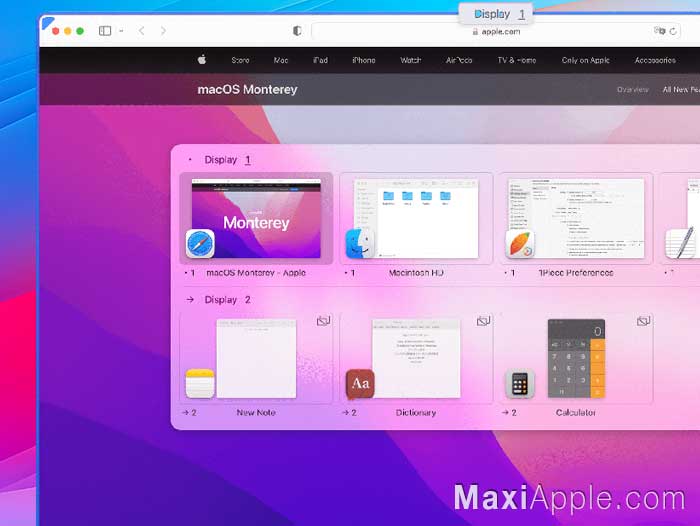Click the Dictionary Aa app icon

[x=360, y=384]
